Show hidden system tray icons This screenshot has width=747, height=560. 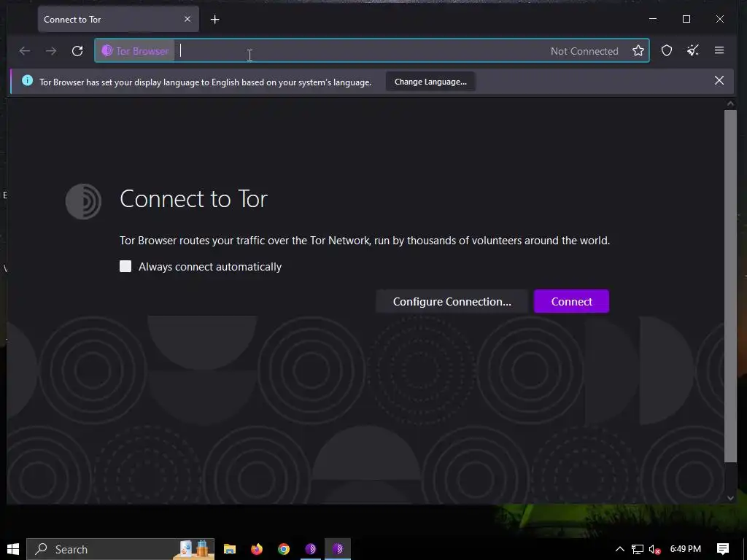619,549
